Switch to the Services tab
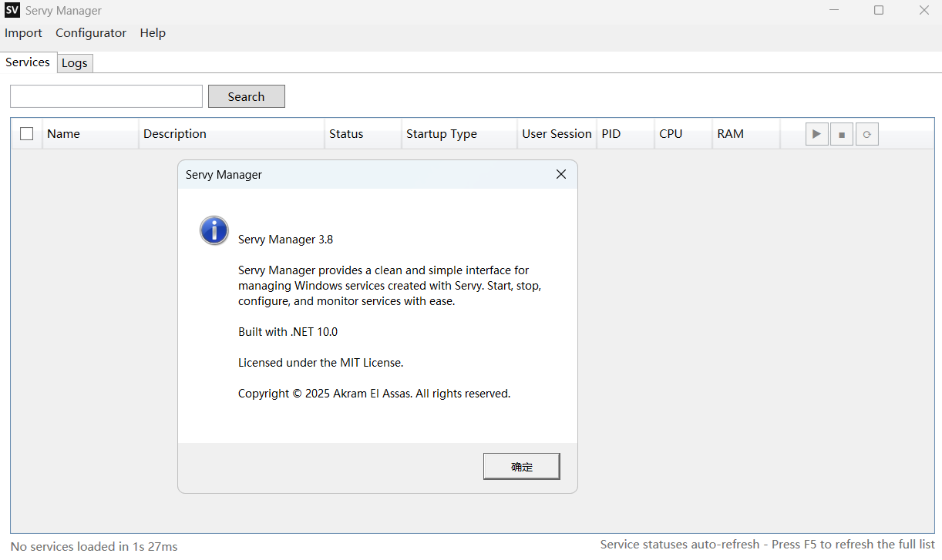This screenshot has width=942, height=560. coord(28,62)
